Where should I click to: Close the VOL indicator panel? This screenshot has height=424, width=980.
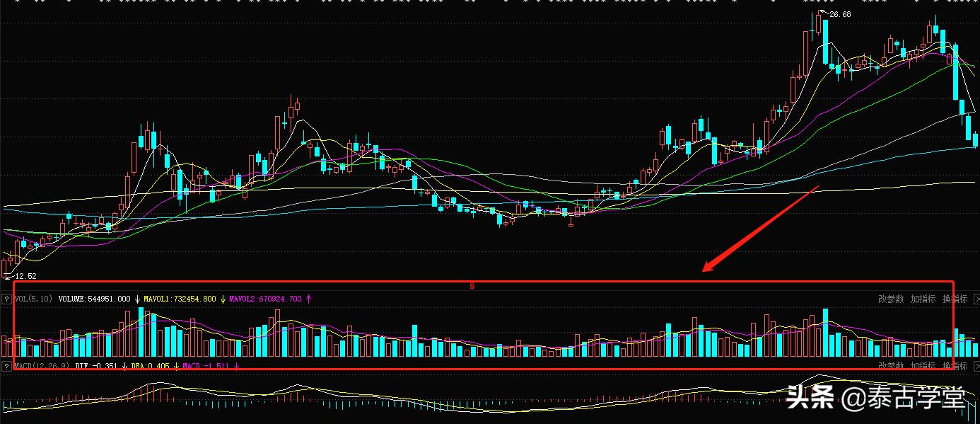(x=975, y=299)
